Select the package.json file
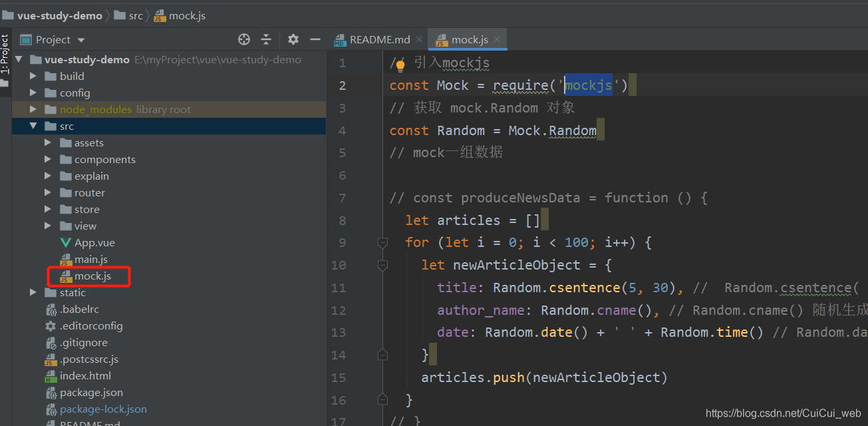 (x=91, y=393)
